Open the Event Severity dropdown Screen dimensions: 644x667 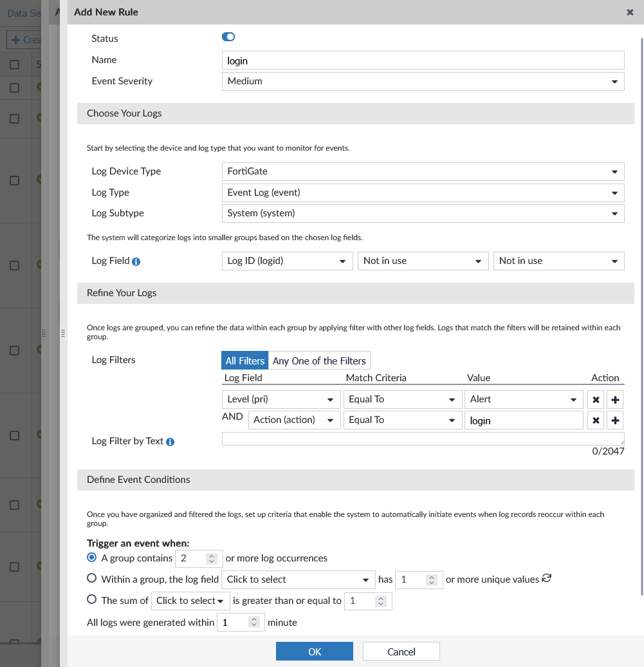423,81
